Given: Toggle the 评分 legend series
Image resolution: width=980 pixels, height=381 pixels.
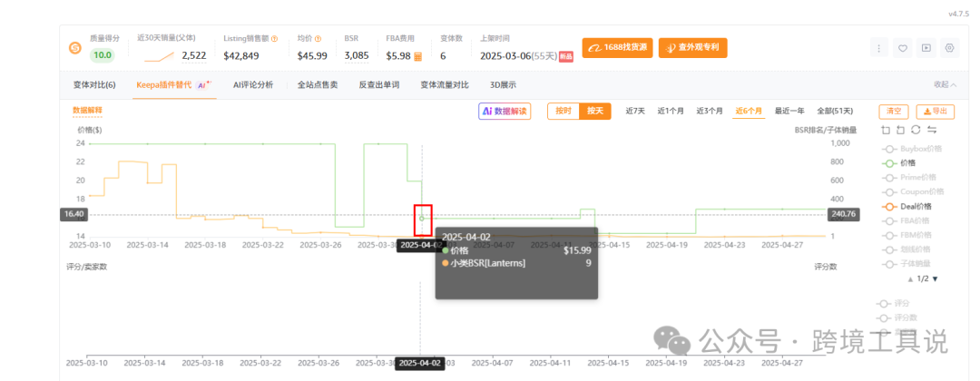Looking at the screenshot, I should (894, 303).
